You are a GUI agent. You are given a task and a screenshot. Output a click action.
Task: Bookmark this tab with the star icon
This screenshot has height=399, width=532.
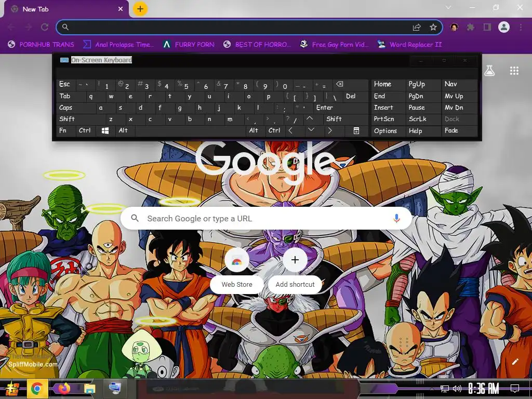click(x=433, y=27)
